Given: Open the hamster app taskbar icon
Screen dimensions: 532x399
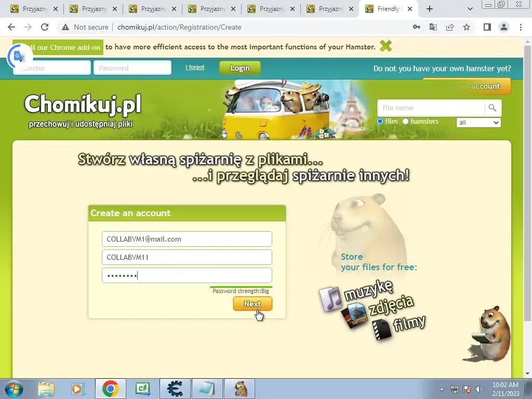Looking at the screenshot, I should coord(240,389).
